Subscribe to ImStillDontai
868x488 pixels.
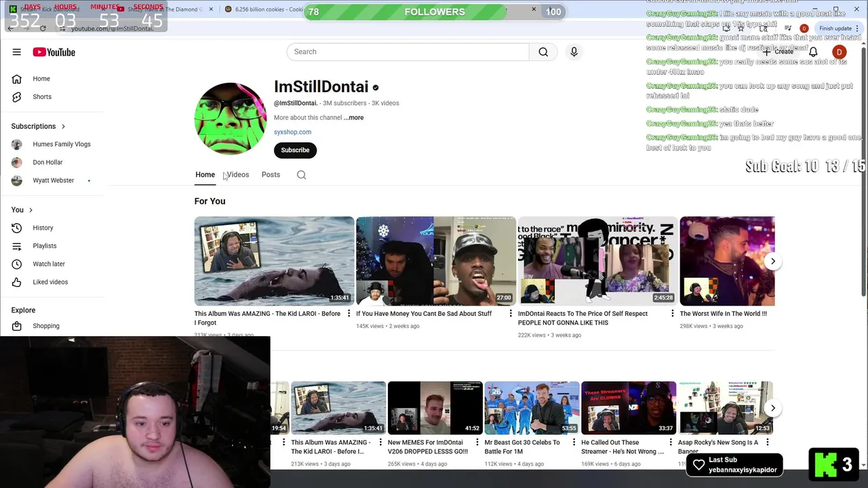coord(295,150)
